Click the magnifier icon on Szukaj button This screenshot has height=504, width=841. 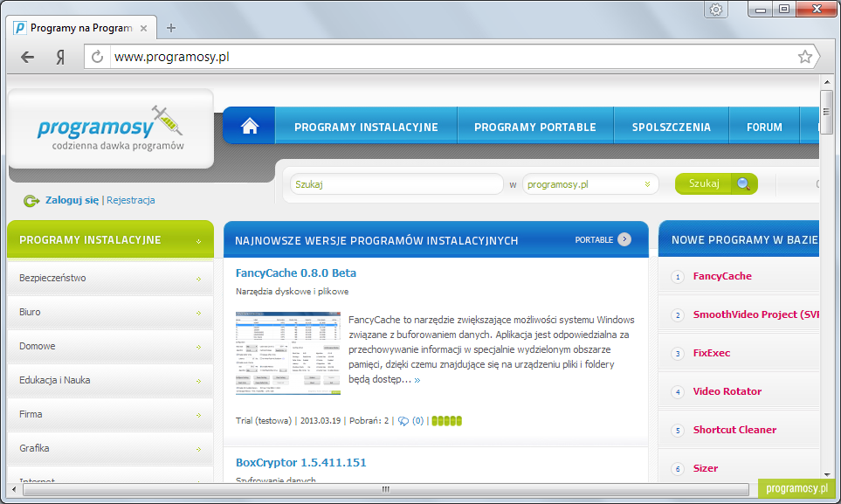[x=743, y=184]
